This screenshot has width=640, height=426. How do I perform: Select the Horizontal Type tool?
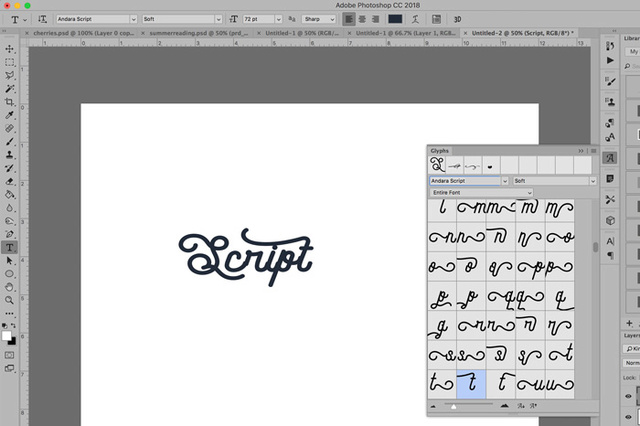point(9,247)
